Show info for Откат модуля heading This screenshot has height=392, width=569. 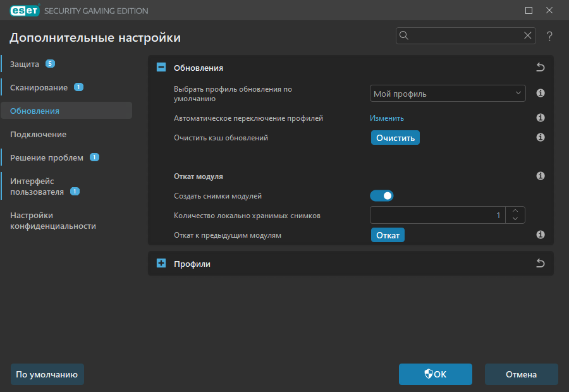tap(541, 176)
